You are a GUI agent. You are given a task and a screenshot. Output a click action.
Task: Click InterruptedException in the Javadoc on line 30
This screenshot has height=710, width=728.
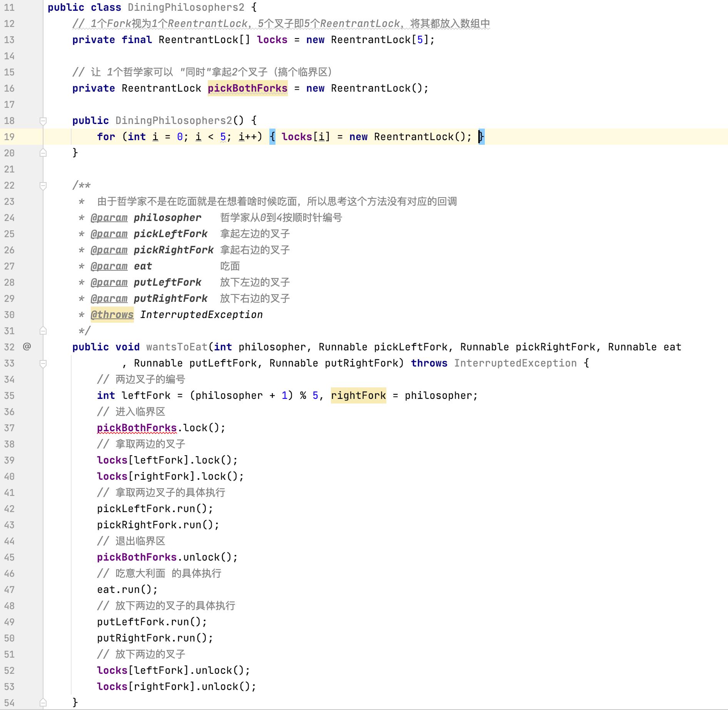point(201,315)
